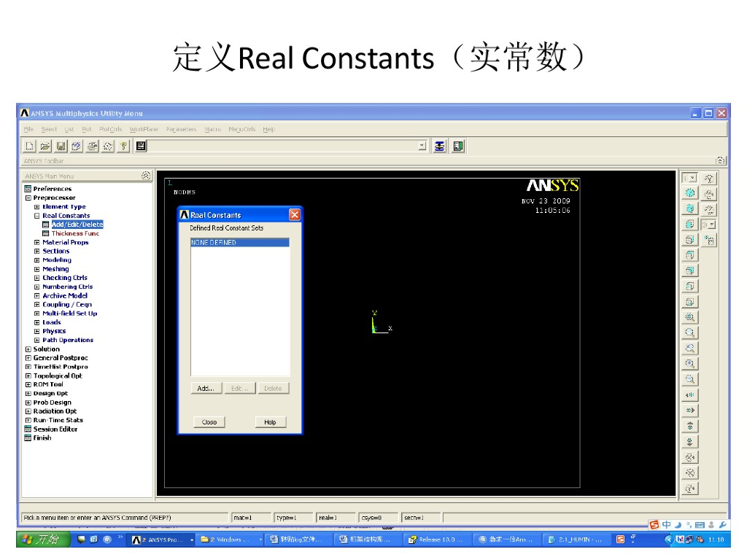Viewport: 747px width, 560px height.
Task: Open the Select menu
Action: 49,129
